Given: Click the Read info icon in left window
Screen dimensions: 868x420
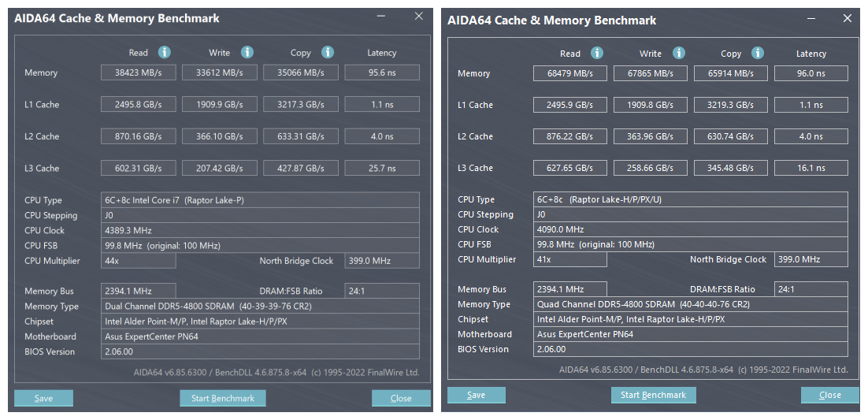Looking at the screenshot, I should 165,53.
